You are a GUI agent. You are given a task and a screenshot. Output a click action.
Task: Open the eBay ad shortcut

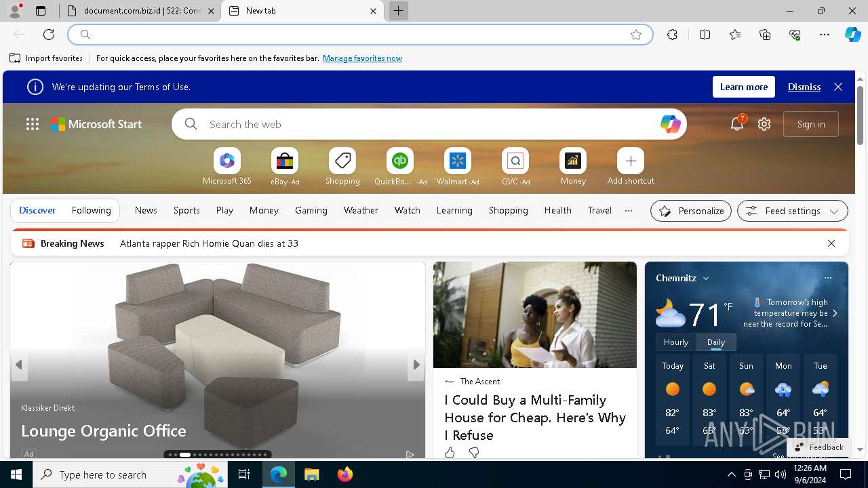285,161
